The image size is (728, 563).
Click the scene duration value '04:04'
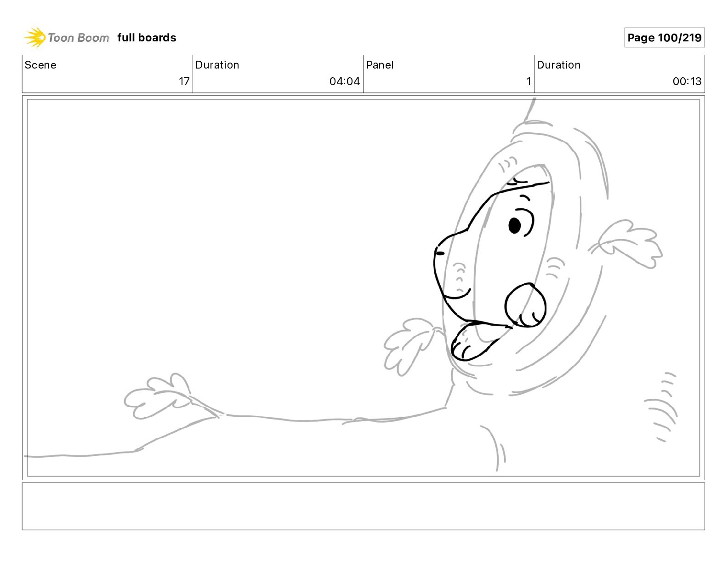(x=345, y=81)
